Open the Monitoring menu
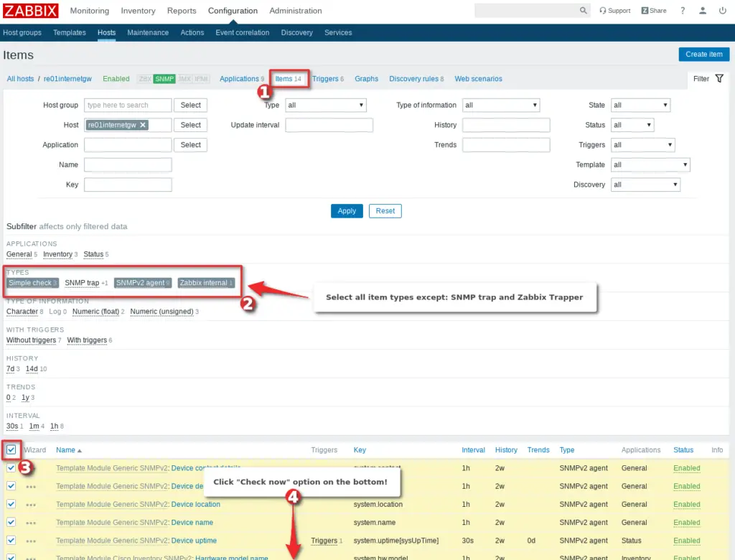The image size is (735, 560). coord(89,11)
